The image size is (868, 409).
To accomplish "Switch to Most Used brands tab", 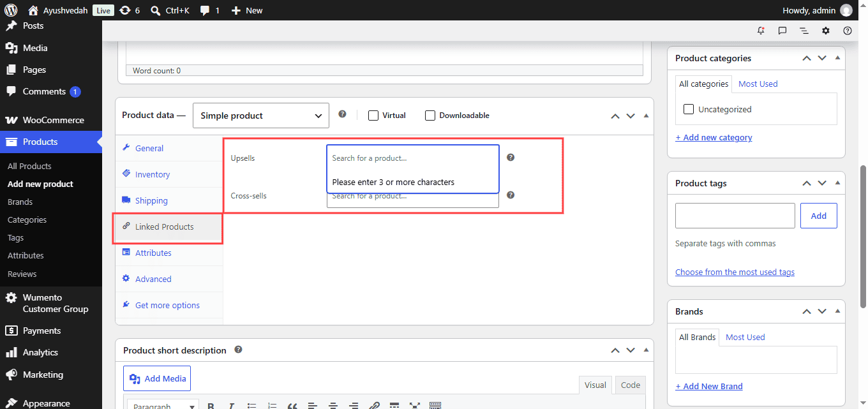I will [745, 337].
